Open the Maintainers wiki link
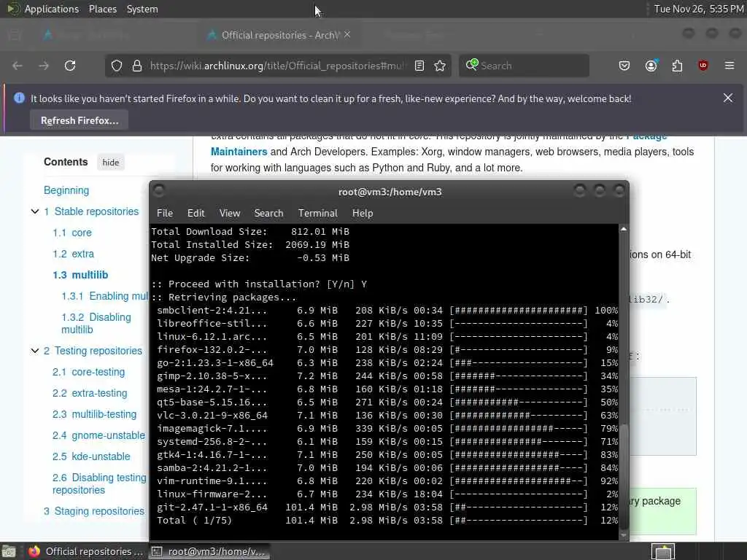The height and width of the screenshot is (560, 747). pos(239,152)
